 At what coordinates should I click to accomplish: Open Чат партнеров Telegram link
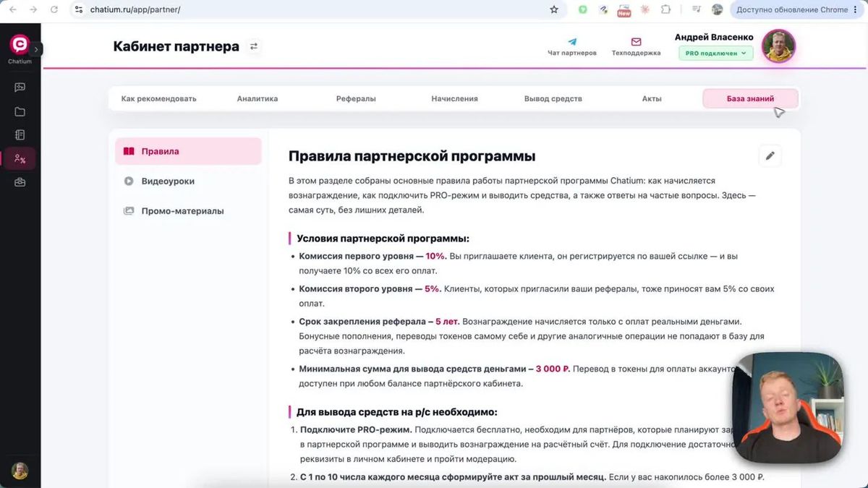point(572,47)
